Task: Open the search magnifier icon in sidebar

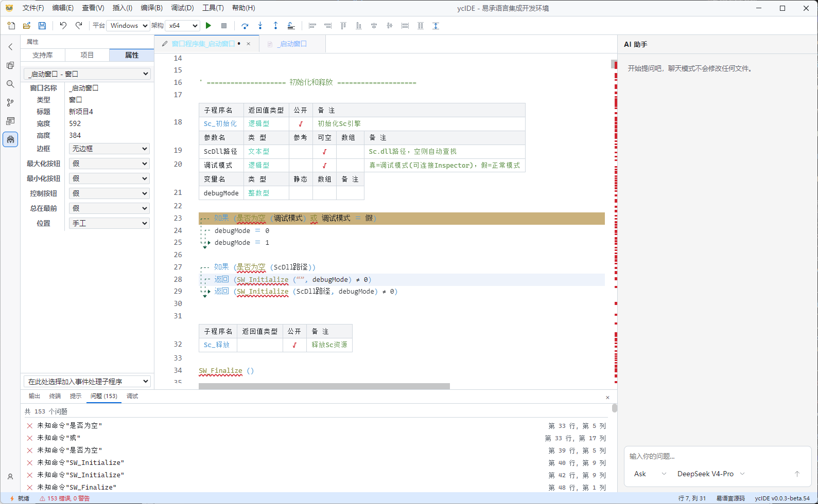Action: (x=10, y=84)
